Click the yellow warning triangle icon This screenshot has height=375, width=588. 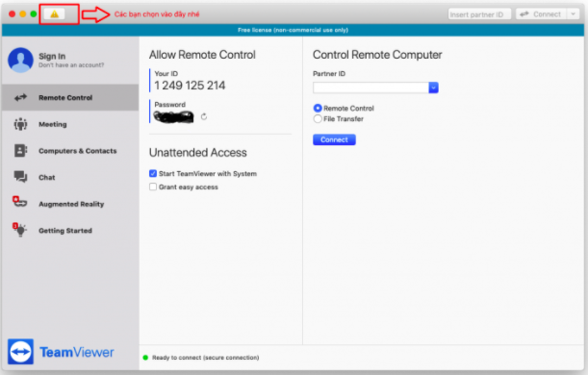pos(55,14)
